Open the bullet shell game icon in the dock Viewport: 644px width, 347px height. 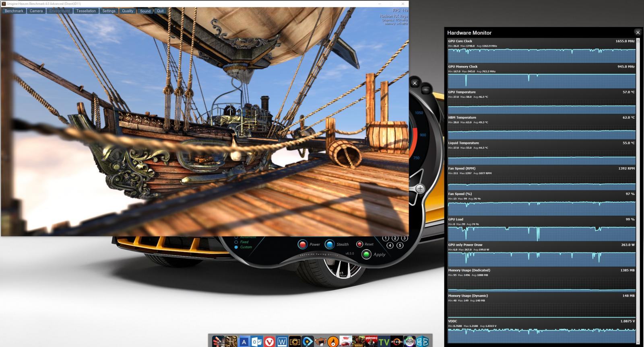pyautogui.click(x=219, y=341)
